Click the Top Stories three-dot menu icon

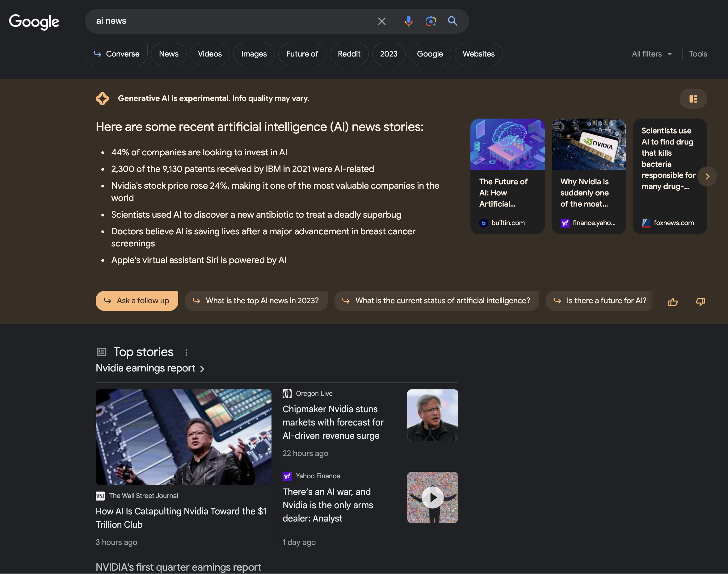point(186,351)
